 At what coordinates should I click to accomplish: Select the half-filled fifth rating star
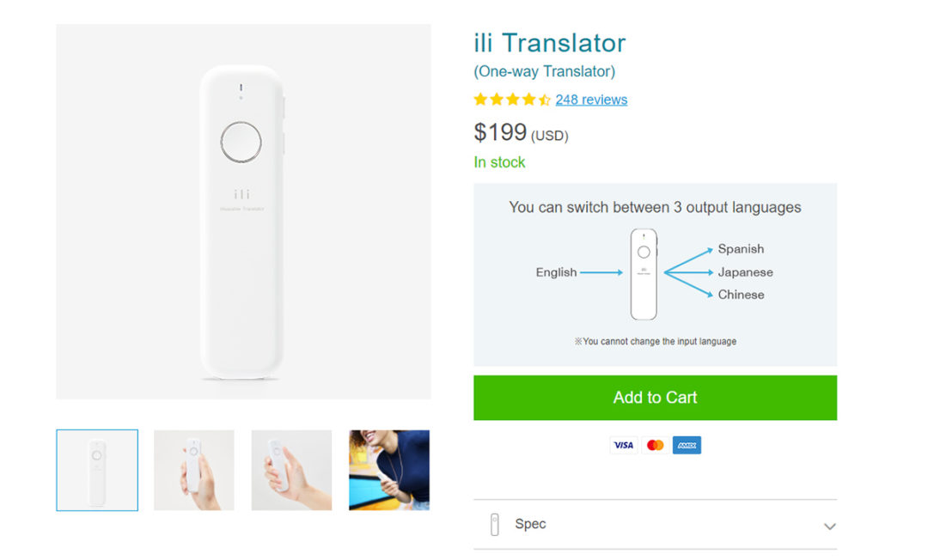tap(544, 99)
